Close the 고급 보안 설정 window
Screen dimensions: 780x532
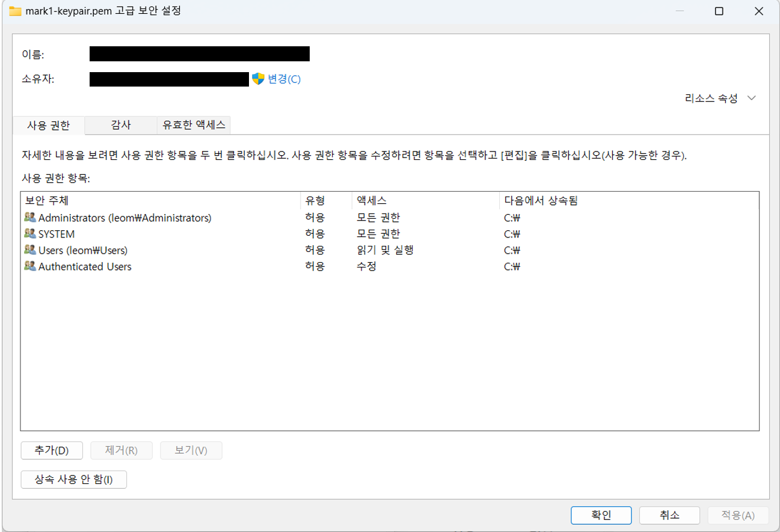coord(758,11)
